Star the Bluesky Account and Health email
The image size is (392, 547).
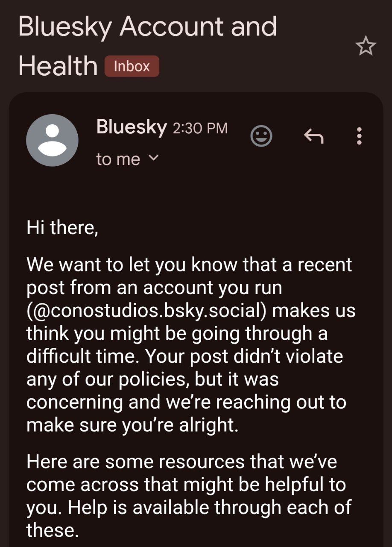tap(366, 46)
